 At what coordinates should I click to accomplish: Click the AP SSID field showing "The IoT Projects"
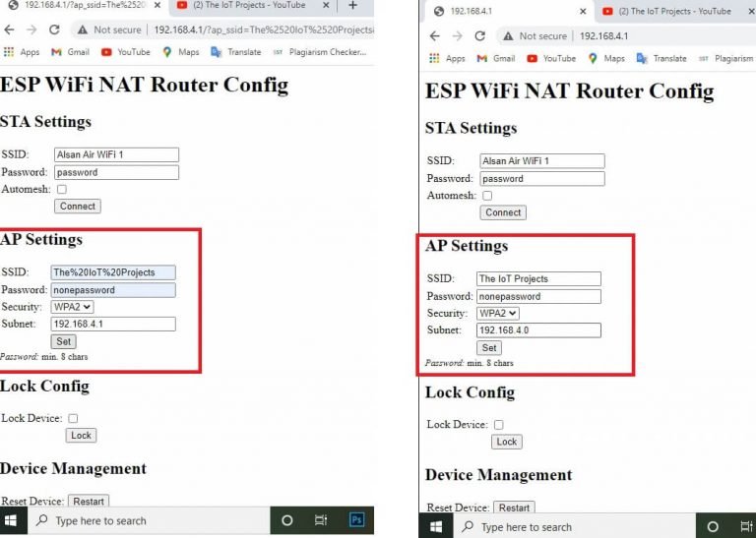point(538,278)
